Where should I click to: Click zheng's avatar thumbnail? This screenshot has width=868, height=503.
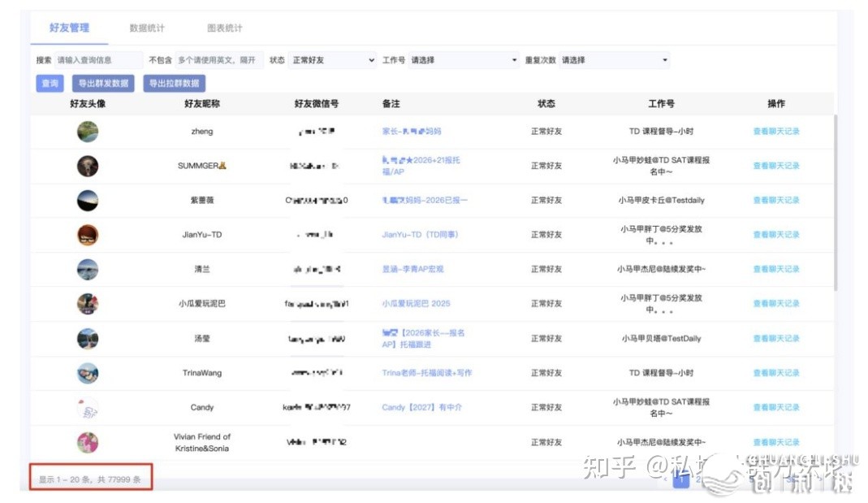tap(88, 132)
